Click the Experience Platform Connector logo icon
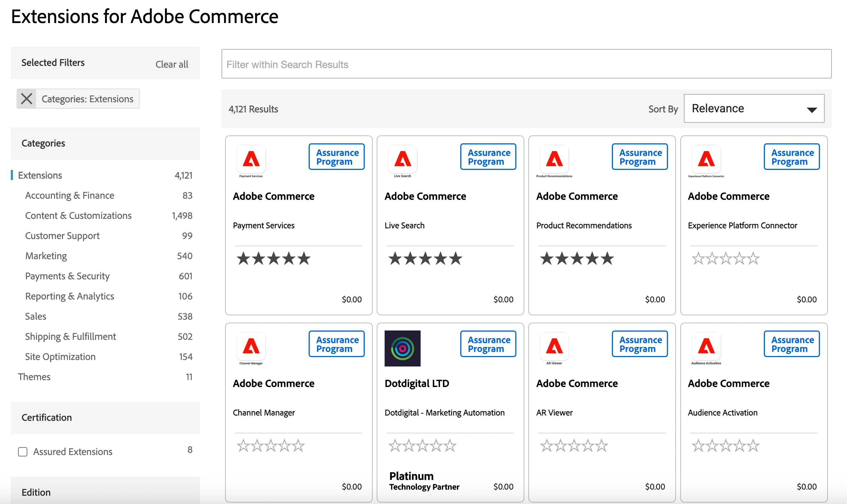 (706, 159)
